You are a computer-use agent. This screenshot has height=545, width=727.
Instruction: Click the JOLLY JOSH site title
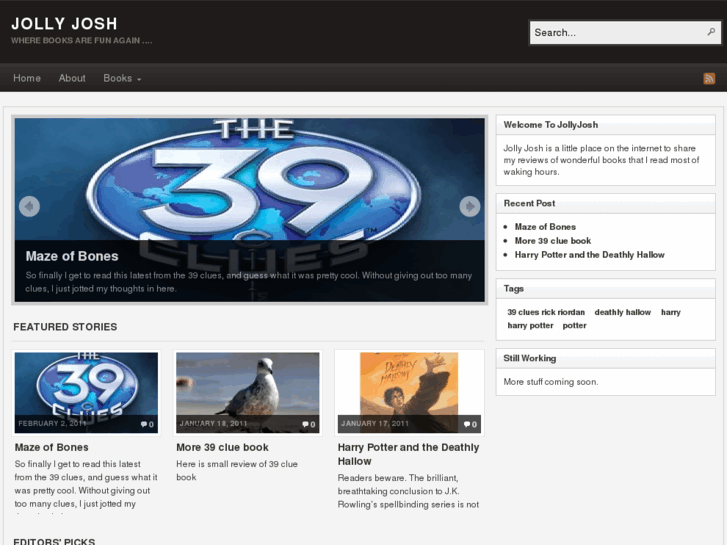point(64,24)
